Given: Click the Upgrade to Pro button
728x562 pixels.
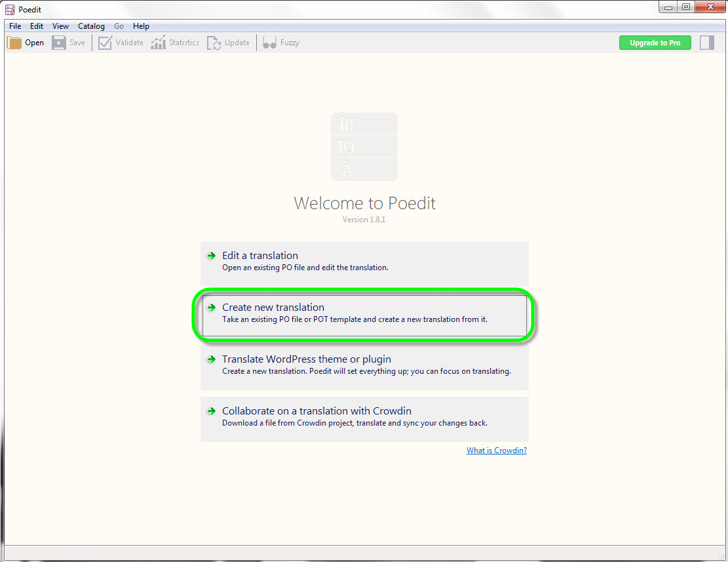Looking at the screenshot, I should coord(655,43).
